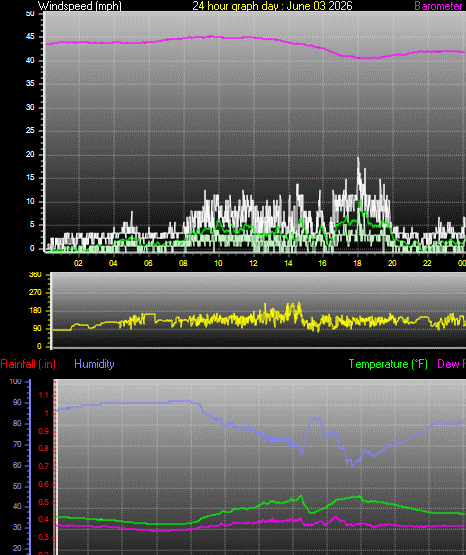Click the 'Windspeed (mph)' graph title
The image size is (466, 555).
click(x=80, y=6)
